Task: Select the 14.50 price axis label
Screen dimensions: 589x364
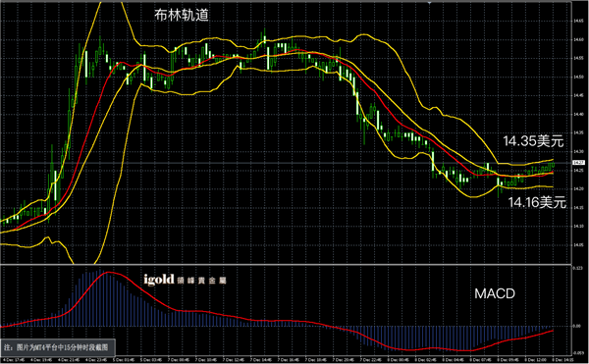Action: [x=578, y=77]
